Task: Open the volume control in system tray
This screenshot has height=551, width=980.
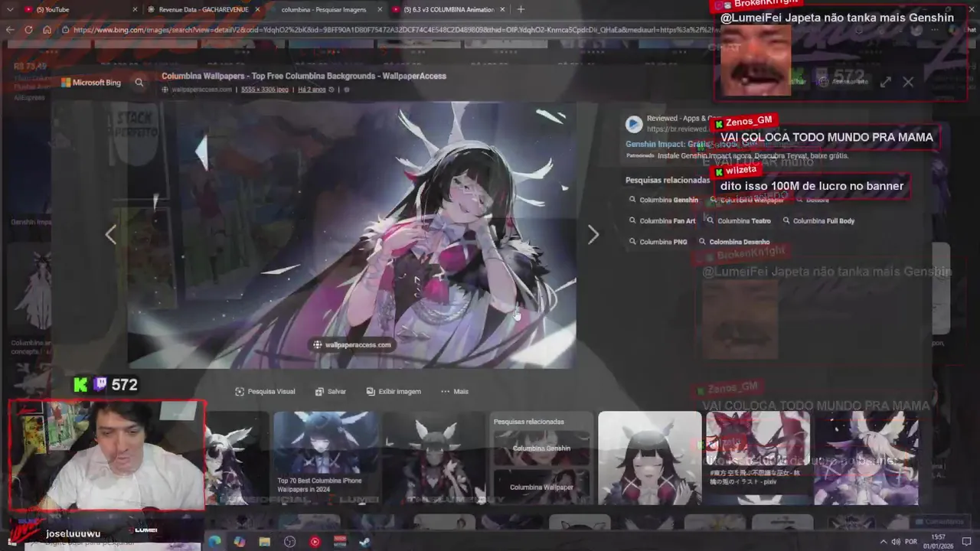Action: pyautogui.click(x=897, y=541)
